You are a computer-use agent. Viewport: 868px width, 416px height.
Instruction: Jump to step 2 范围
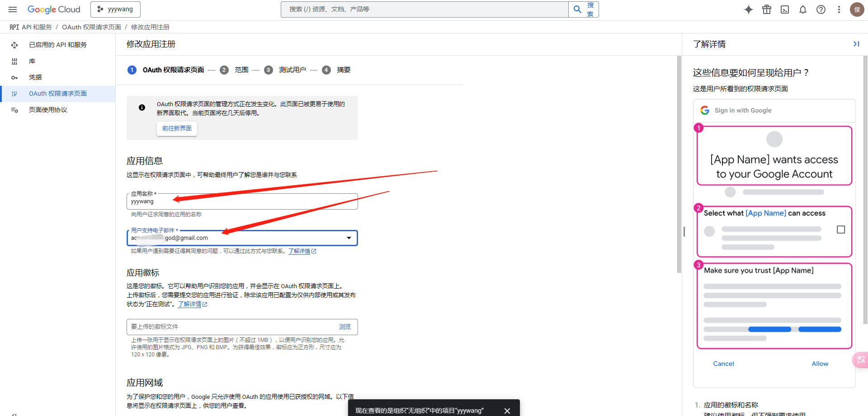241,70
